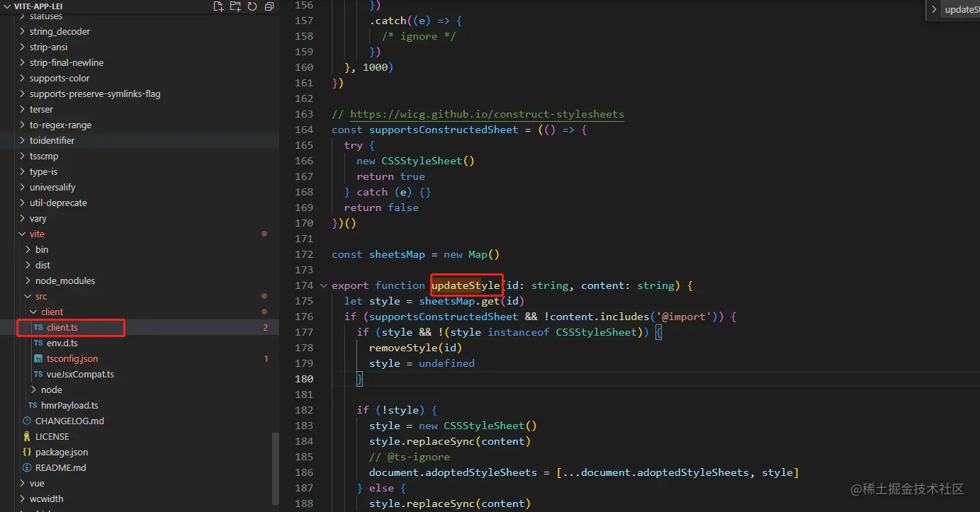
Task: Collapse the vite folder chevron
Action: 22,234
